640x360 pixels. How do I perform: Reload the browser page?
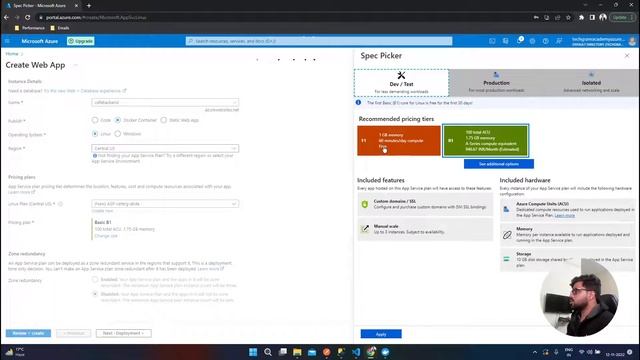(27, 18)
